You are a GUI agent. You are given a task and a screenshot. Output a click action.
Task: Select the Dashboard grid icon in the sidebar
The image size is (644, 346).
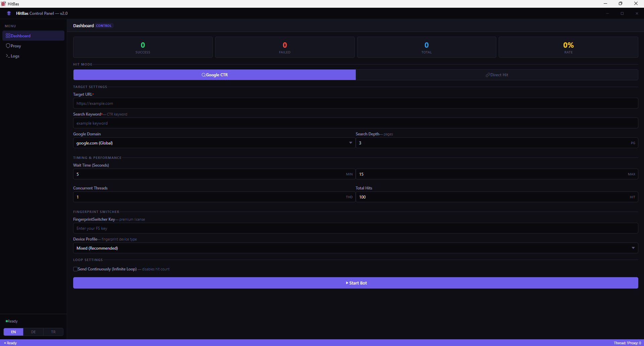tap(7, 36)
